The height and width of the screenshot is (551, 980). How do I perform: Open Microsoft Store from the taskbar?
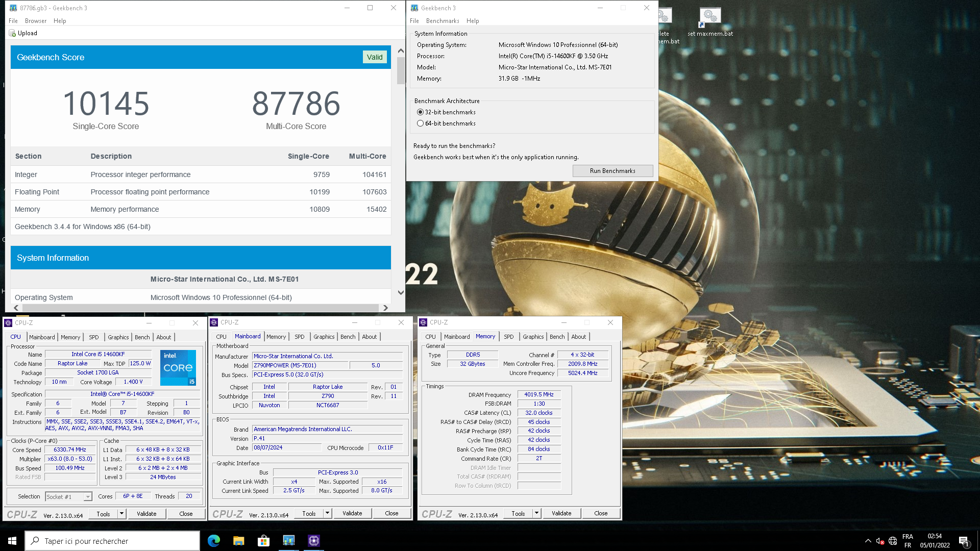[264, 541]
